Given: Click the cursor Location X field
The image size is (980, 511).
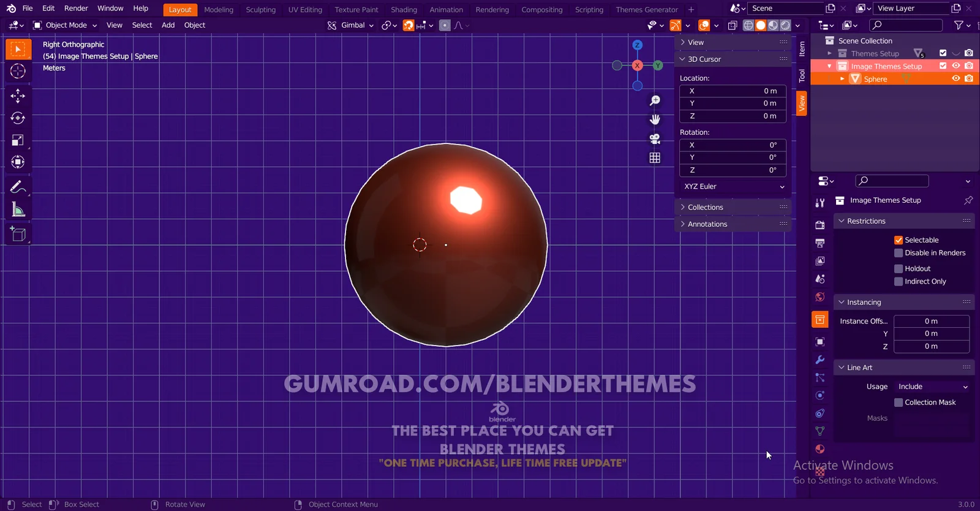Looking at the screenshot, I should pyautogui.click(x=733, y=91).
